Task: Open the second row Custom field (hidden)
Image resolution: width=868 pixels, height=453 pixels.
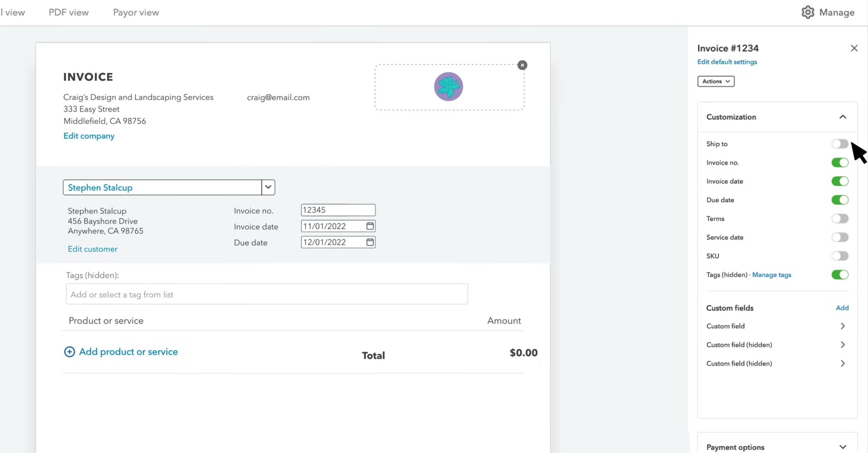Action: (x=777, y=345)
